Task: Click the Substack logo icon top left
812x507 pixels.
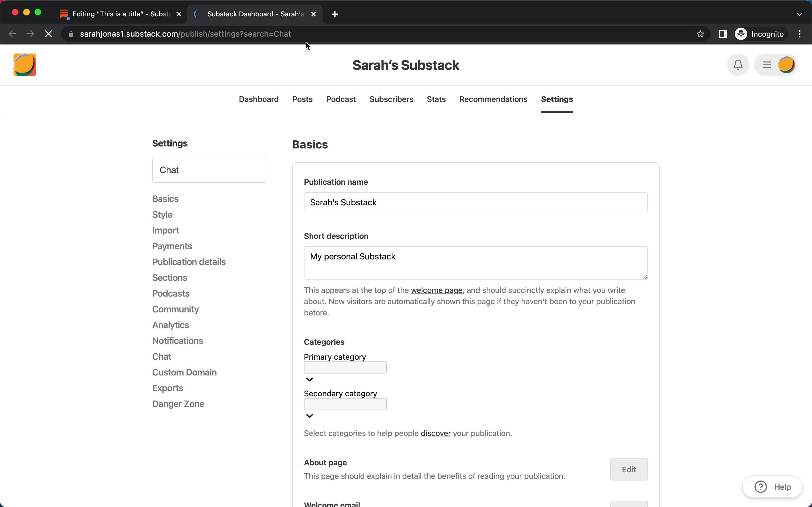Action: click(25, 65)
